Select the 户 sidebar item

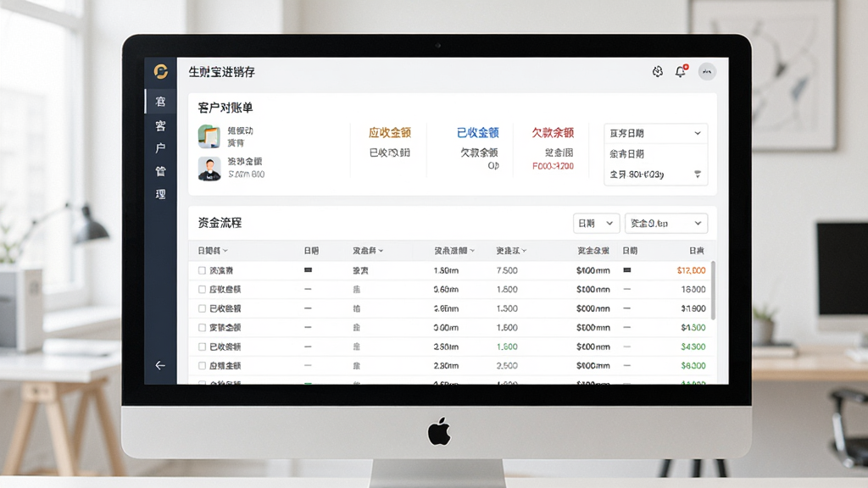tap(160, 148)
